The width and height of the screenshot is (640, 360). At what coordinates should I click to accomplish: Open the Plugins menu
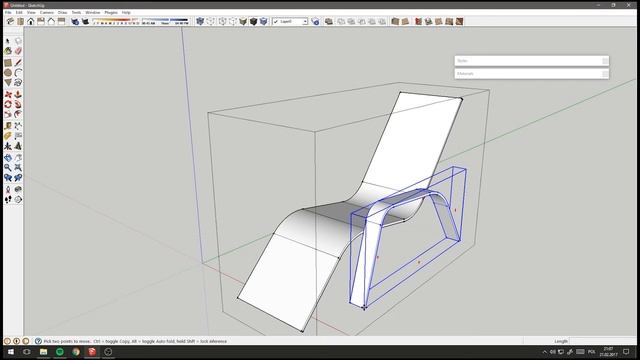coord(111,12)
